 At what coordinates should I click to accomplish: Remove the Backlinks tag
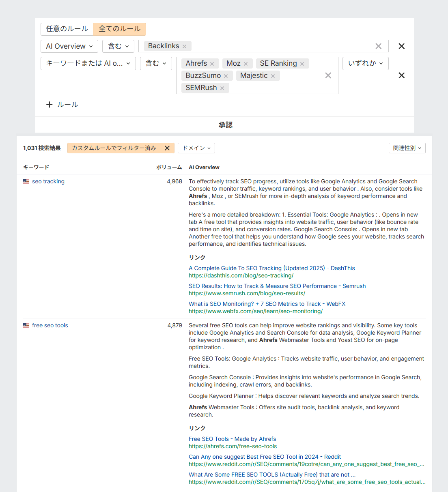[184, 46]
